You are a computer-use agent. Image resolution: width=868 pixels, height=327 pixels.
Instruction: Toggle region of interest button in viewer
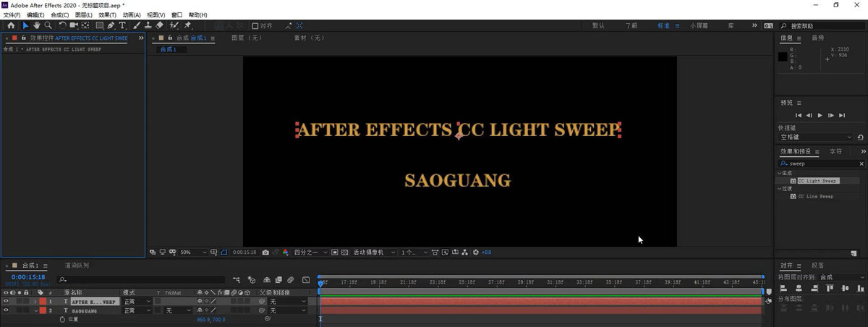coord(334,252)
